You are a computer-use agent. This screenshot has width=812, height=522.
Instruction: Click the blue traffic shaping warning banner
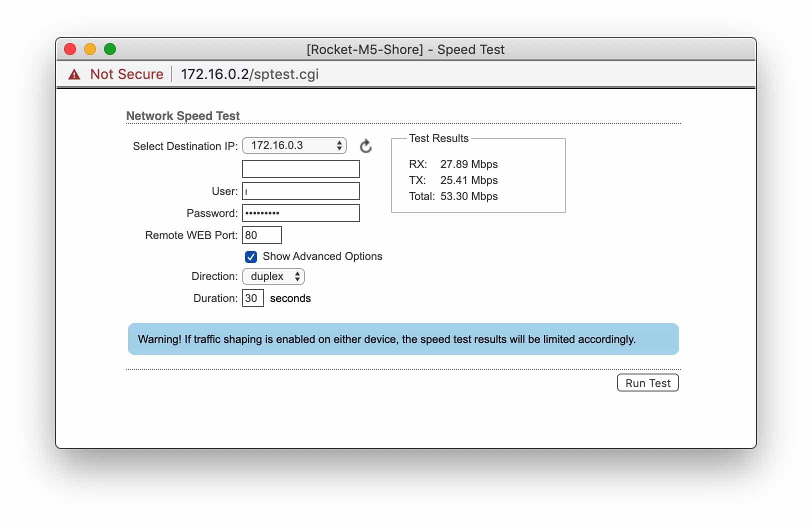pos(403,339)
